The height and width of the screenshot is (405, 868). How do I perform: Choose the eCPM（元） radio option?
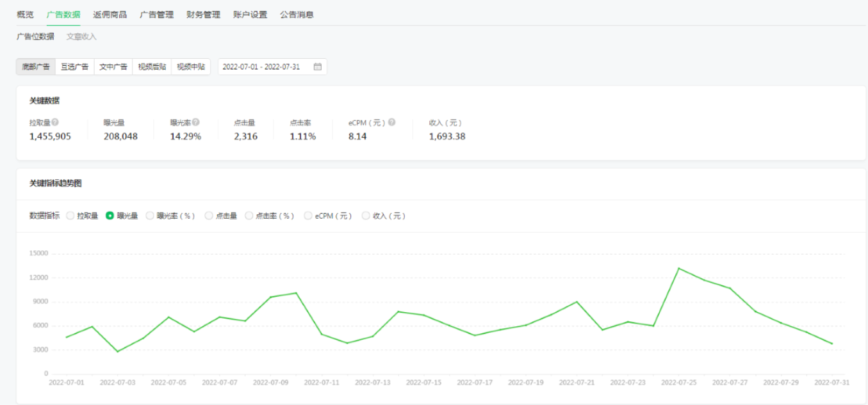tap(308, 216)
